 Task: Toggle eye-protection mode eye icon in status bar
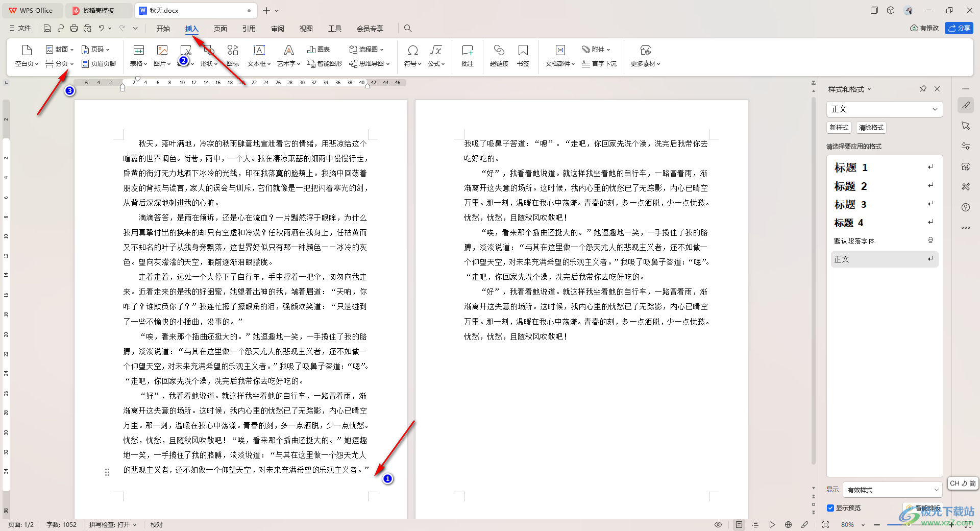point(718,525)
